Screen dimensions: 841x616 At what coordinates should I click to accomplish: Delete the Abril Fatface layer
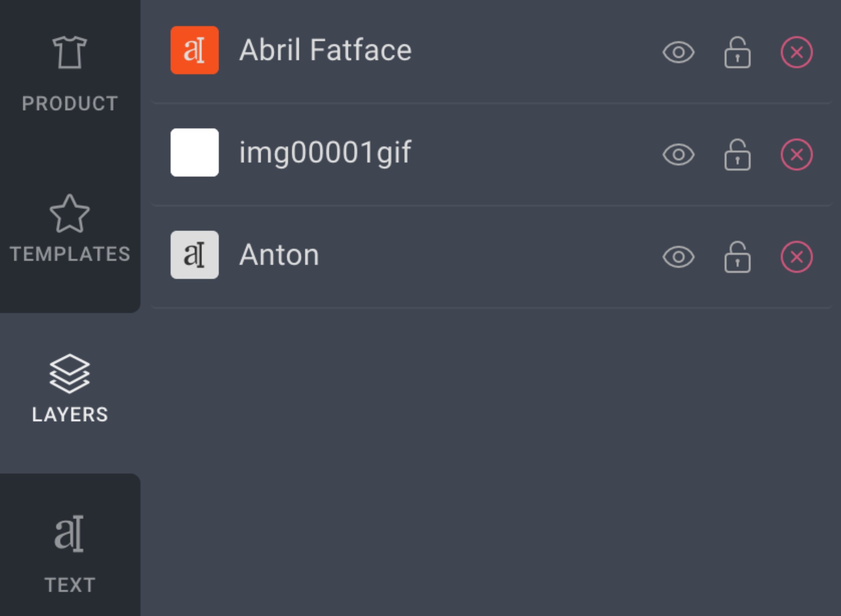(x=797, y=52)
